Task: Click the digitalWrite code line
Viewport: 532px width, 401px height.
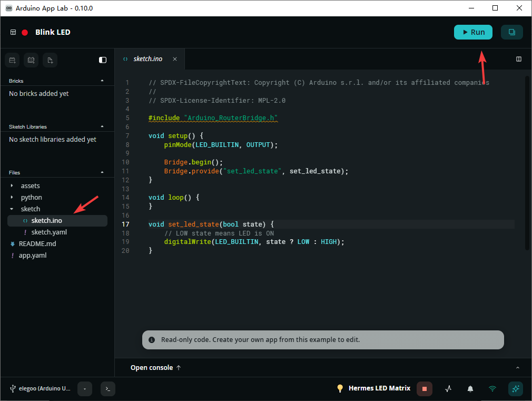Action: (254, 242)
